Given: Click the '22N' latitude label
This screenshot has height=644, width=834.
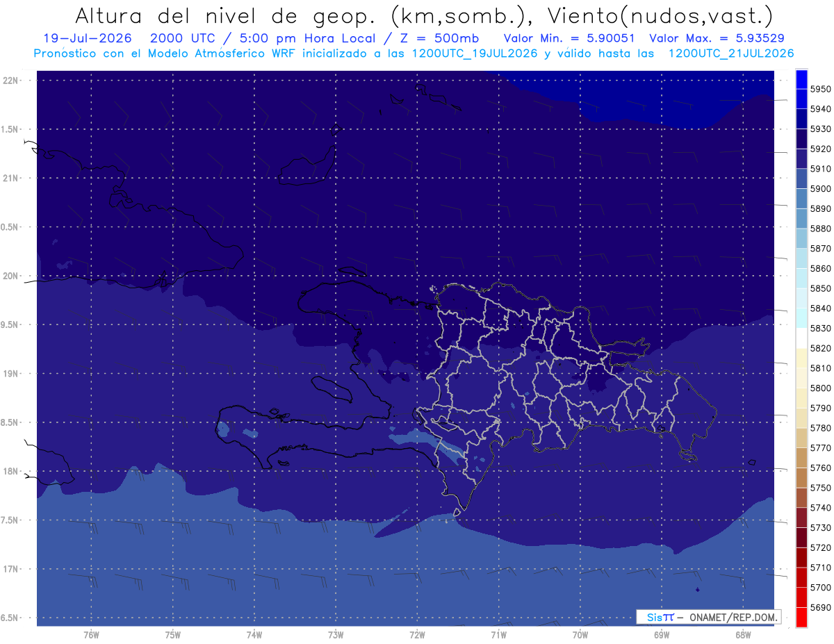Looking at the screenshot, I should click(x=9, y=80).
